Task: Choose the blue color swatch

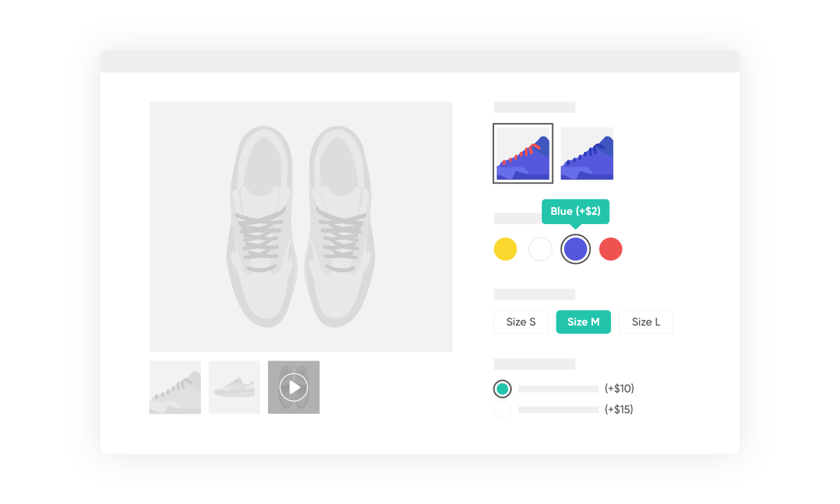Action: tap(575, 248)
